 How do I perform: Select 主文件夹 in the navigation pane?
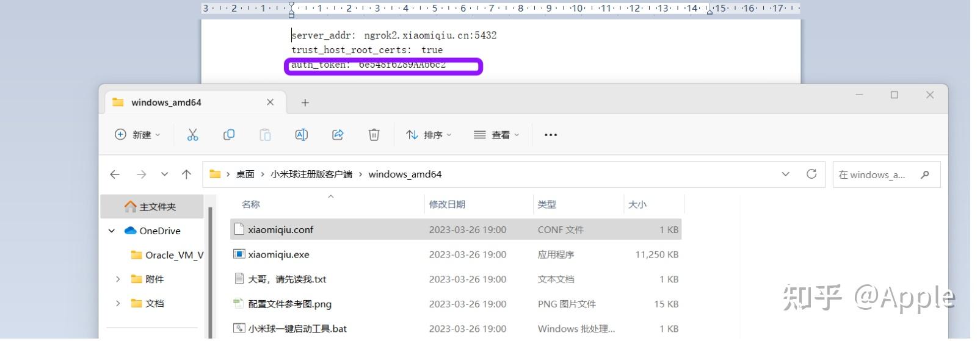tap(152, 207)
